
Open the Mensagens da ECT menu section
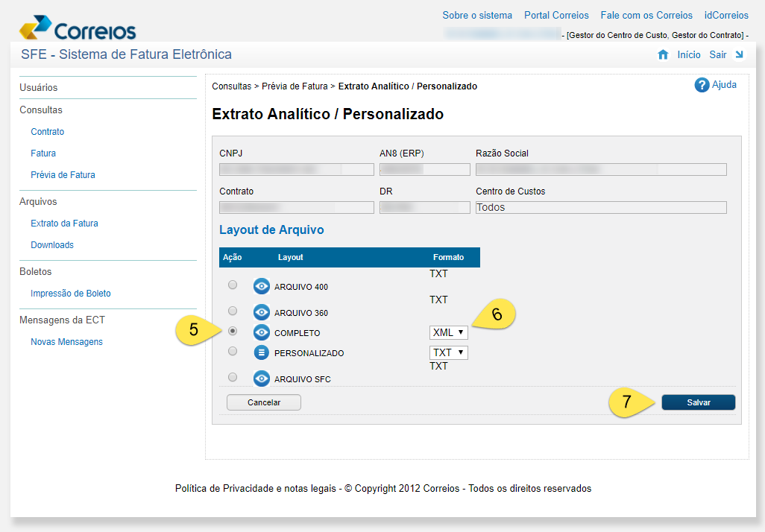(62, 320)
